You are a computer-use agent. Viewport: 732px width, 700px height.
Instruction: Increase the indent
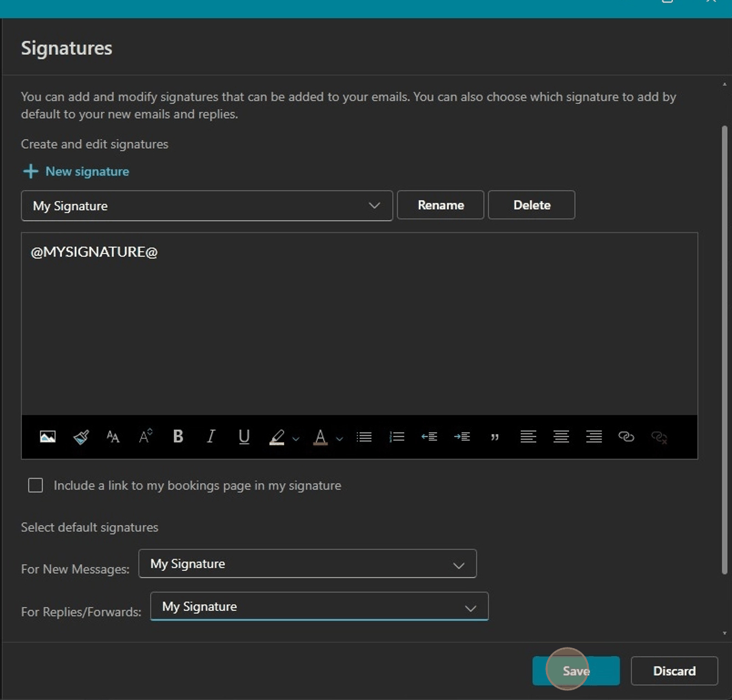tap(462, 437)
